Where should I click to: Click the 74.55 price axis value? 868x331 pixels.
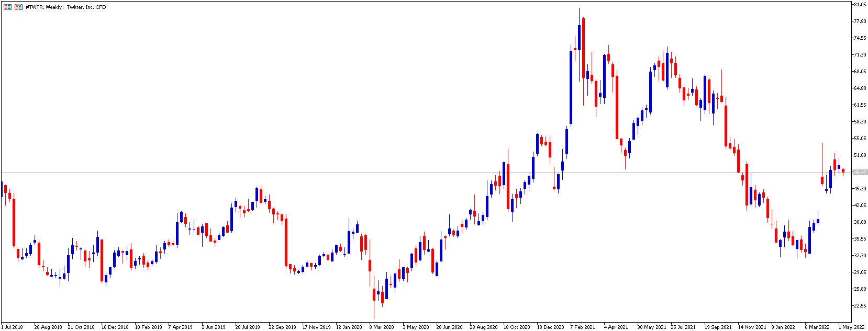pos(859,38)
